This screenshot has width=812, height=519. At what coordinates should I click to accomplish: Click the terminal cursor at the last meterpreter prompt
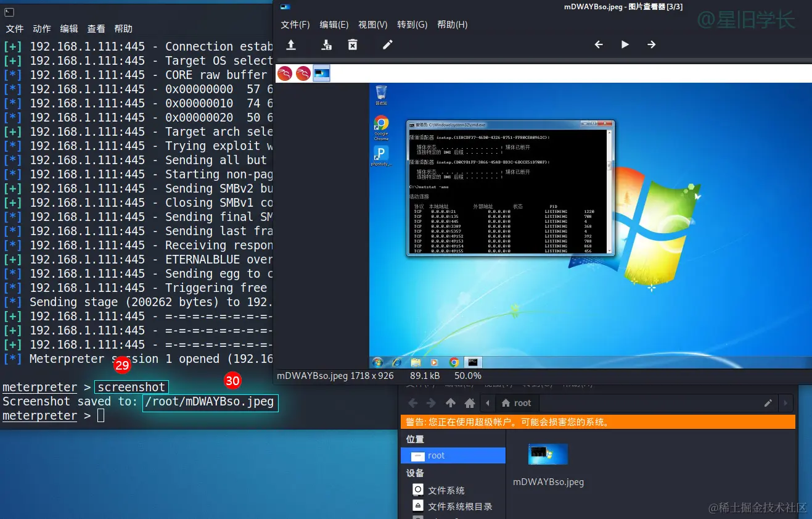pos(101,416)
